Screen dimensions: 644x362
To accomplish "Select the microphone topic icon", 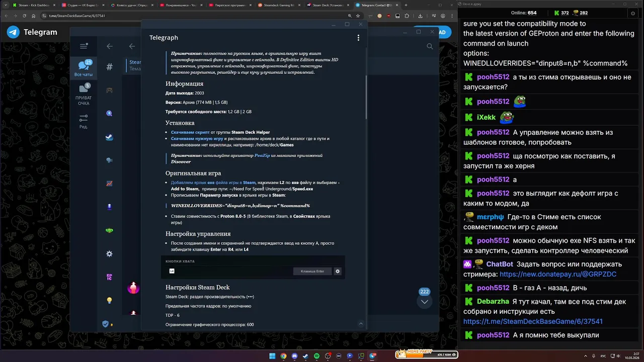I will [109, 207].
